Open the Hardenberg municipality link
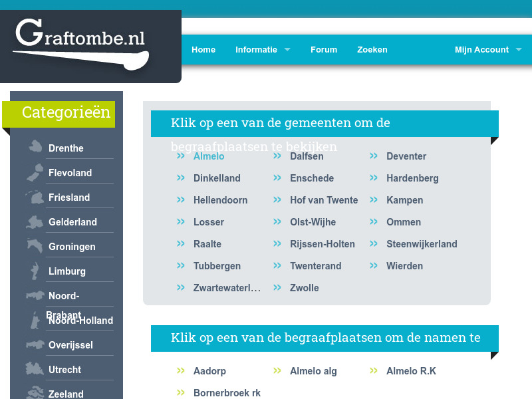Screen dimensions: 532x399 coord(411,178)
